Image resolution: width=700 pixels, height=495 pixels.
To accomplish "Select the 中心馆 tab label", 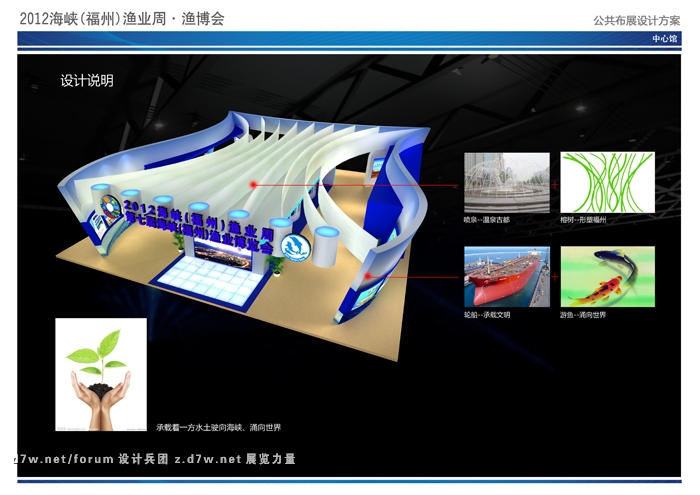I will (664, 39).
